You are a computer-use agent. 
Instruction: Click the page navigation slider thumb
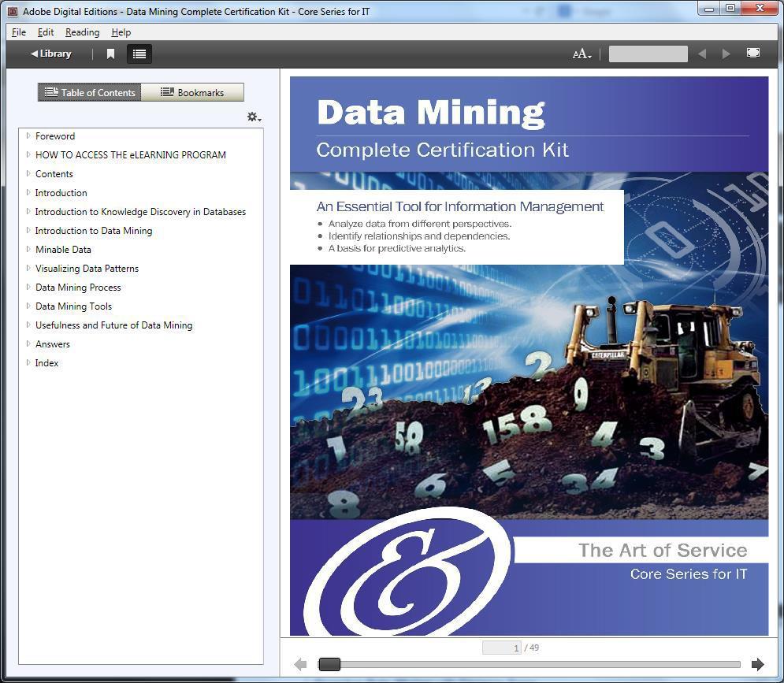tap(329, 664)
